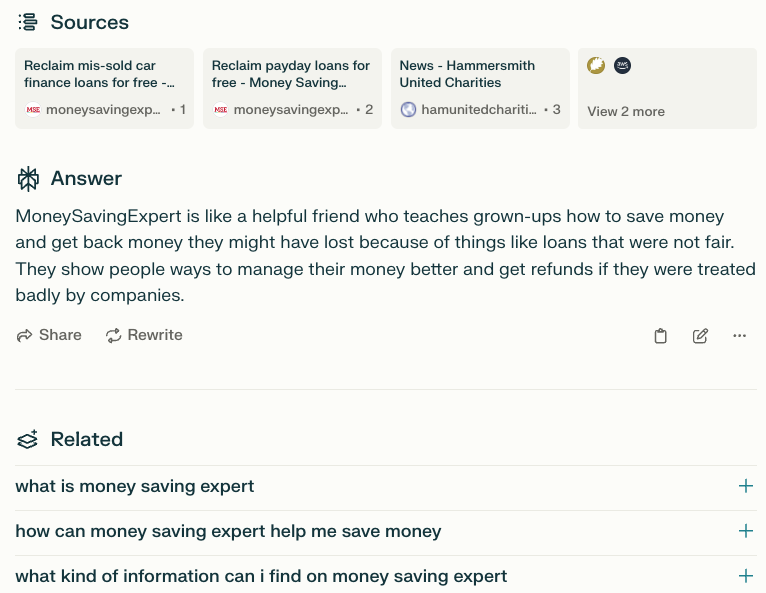The image size is (766, 593).
Task: Click the MSE favicon on source 1
Action: pos(33,109)
